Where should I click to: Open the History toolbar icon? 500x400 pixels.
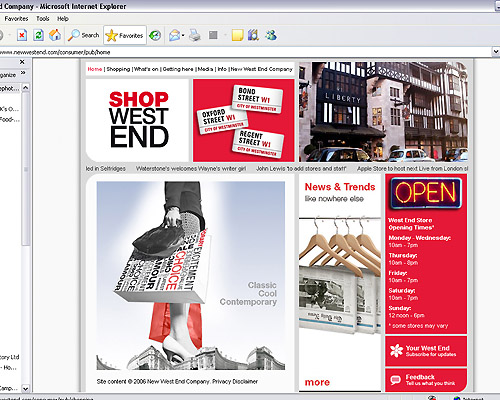[155, 35]
